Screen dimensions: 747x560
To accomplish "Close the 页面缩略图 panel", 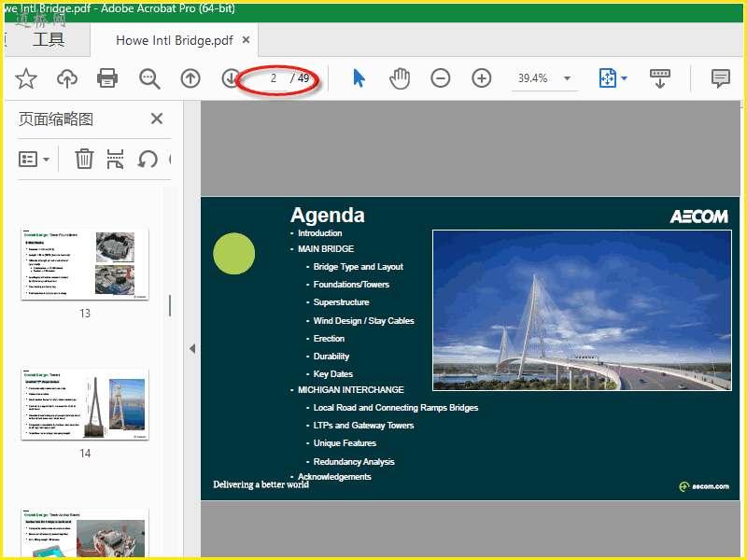I will click(157, 119).
